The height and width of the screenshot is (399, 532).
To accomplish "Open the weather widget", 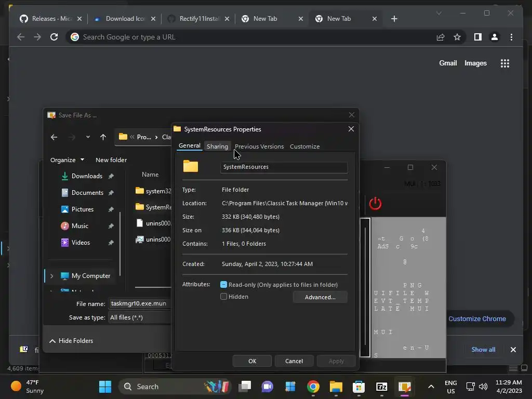I will point(27,387).
